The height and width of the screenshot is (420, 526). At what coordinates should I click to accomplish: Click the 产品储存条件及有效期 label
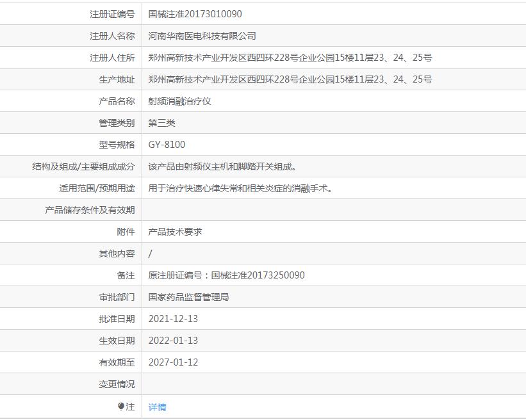coord(90,210)
